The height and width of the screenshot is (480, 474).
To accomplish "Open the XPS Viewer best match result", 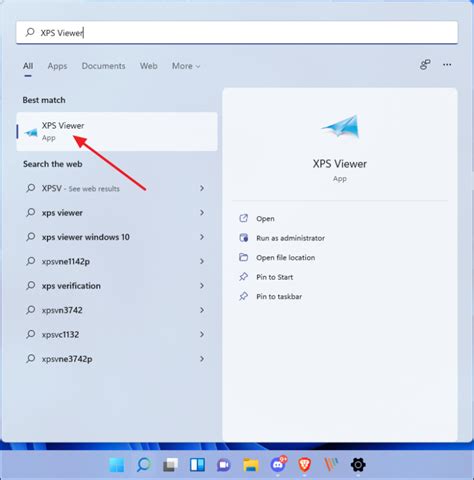I will [117, 132].
